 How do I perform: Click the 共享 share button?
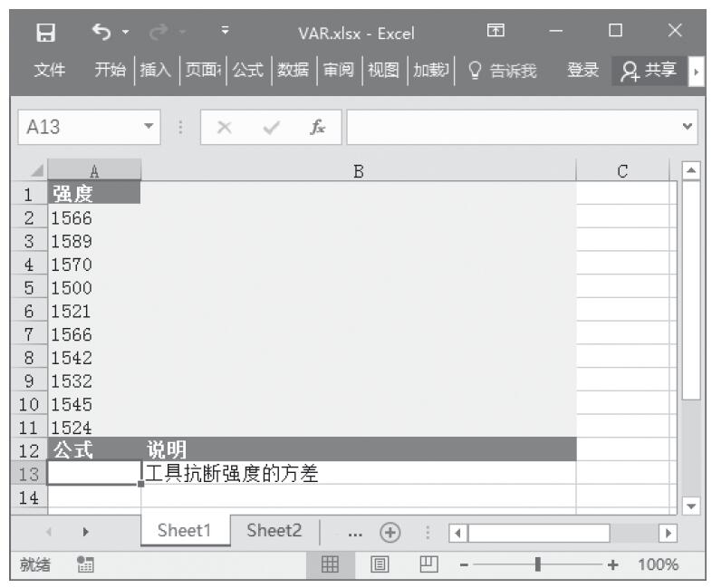(649, 71)
